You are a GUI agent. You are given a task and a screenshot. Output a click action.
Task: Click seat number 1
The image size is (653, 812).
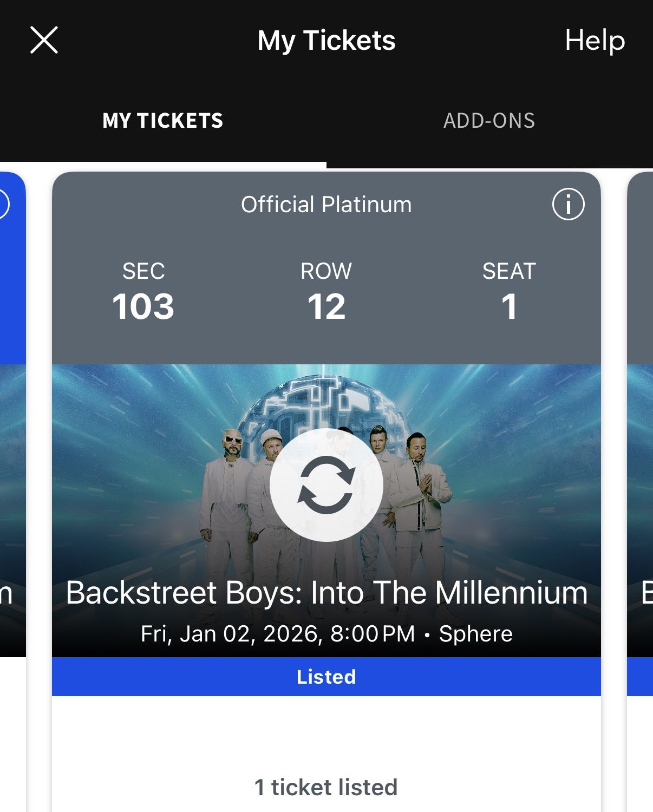click(x=509, y=306)
